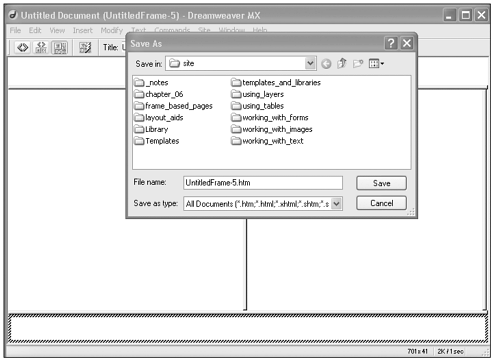Go up one folder level
Viewport: 495px width, 361px height.
click(342, 63)
